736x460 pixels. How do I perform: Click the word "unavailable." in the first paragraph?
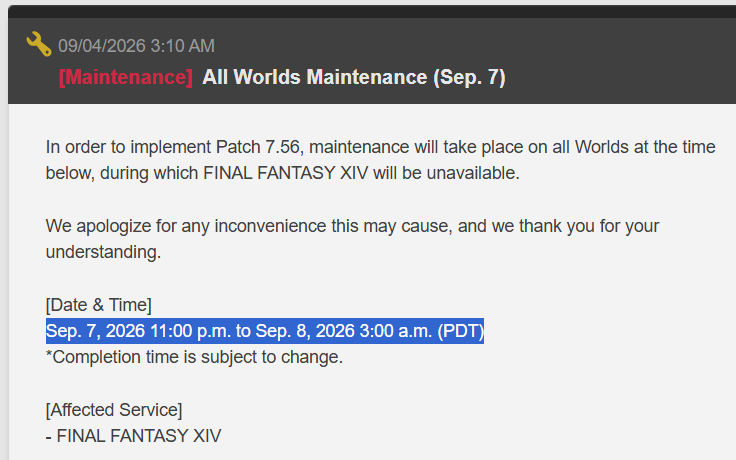(x=473, y=173)
